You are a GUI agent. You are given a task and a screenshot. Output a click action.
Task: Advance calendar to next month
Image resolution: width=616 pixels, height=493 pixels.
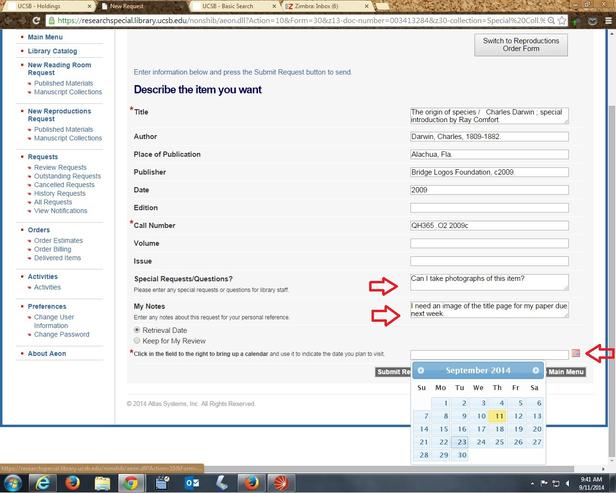pos(536,370)
